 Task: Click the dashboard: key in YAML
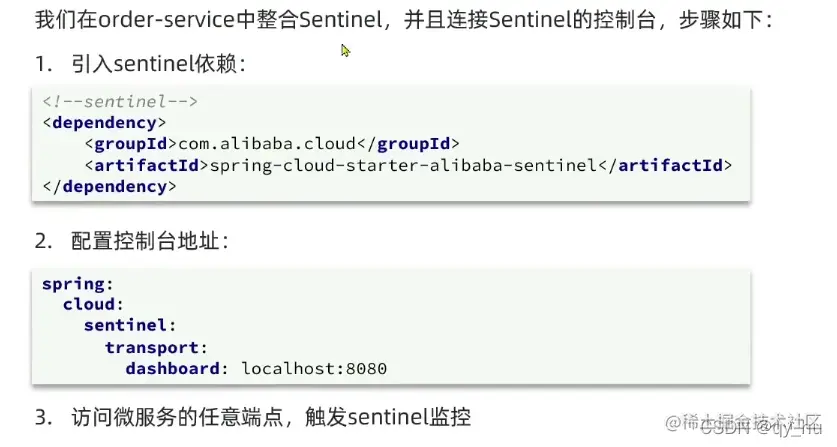coord(177,368)
